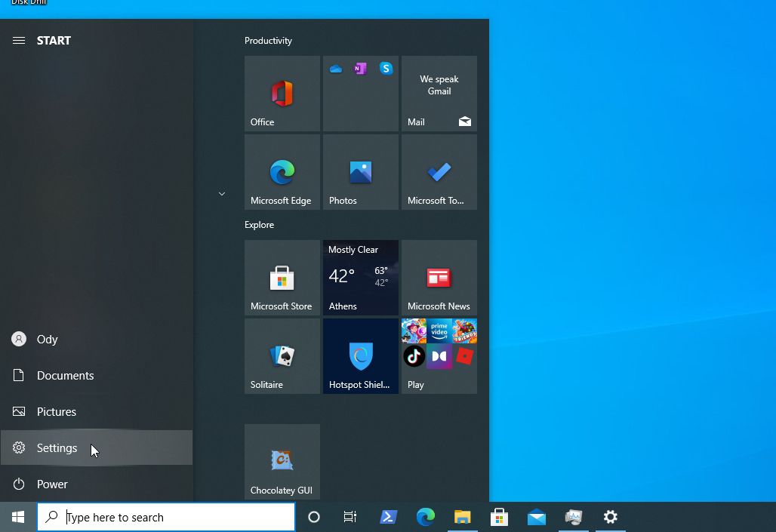Open Task View on taskbar
Viewport: 776px width, 532px height.
(x=350, y=517)
